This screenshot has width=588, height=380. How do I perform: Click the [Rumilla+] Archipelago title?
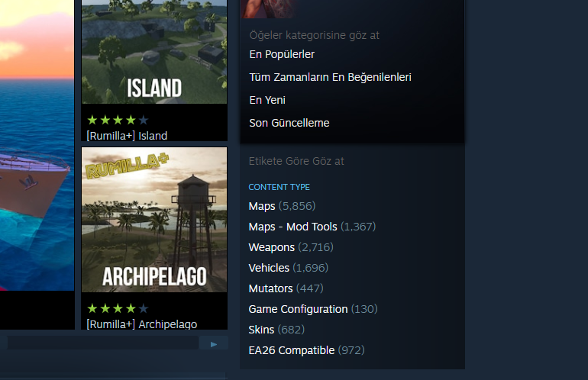142,324
